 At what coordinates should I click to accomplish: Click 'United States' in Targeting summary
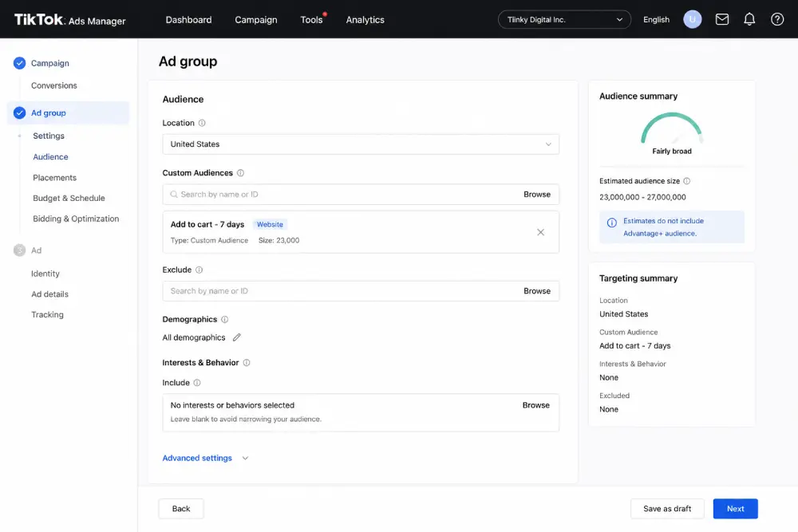coord(623,314)
